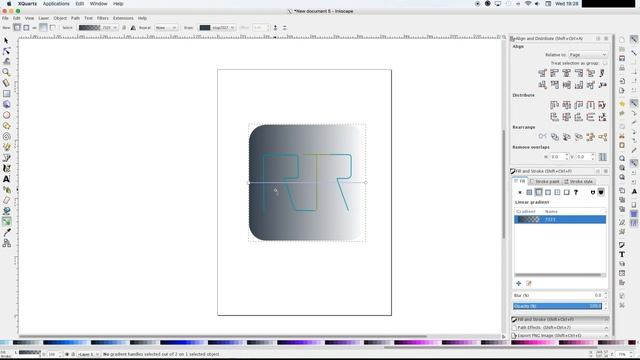Viewport: 640px width, 360px height.
Task: Switch to Stroke paint tab
Action: (544, 181)
